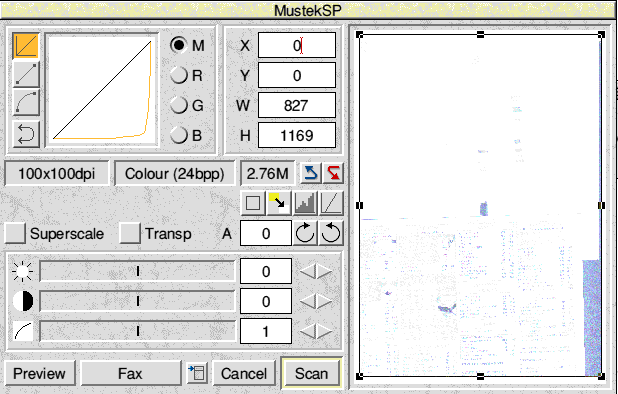Decrease gamma with left arrow
This screenshot has height=394, width=618.
[x=308, y=331]
